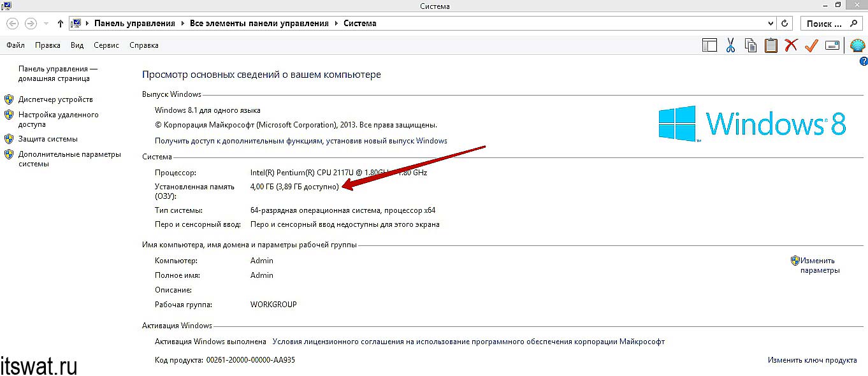Open the Правка menu
This screenshot has height=376, width=868.
pyautogui.click(x=48, y=45)
